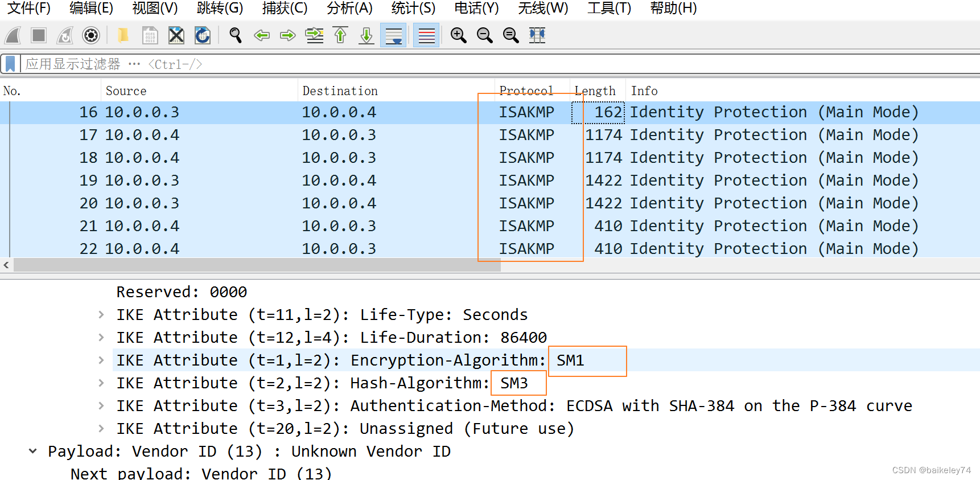980x480 pixels.
Task: Select packet number 17 row
Action: pyautogui.click(x=490, y=135)
